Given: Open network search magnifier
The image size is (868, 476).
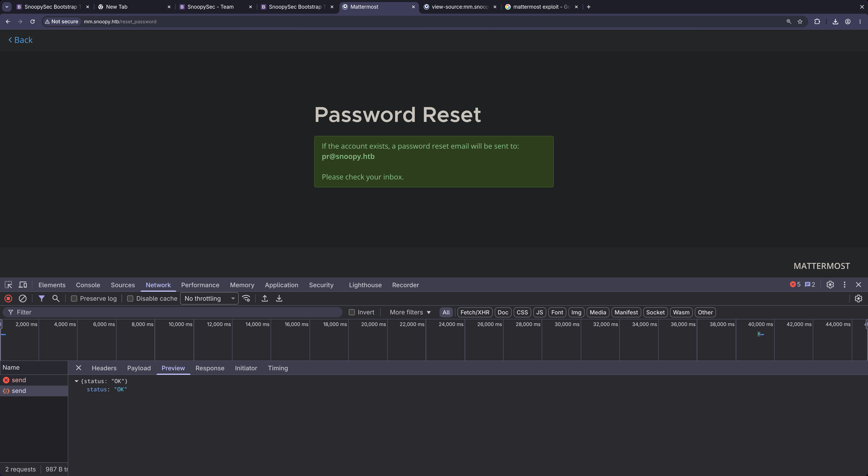Looking at the screenshot, I should (x=56, y=298).
